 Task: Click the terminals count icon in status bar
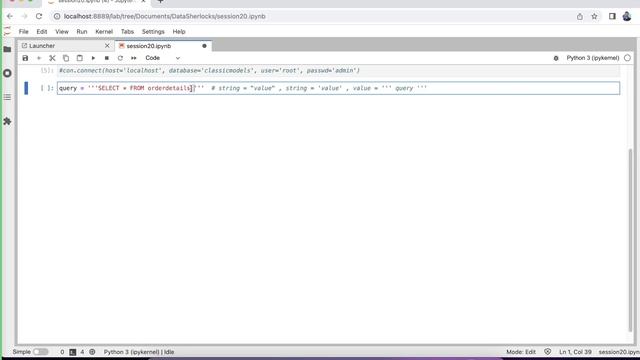[x=73, y=352]
